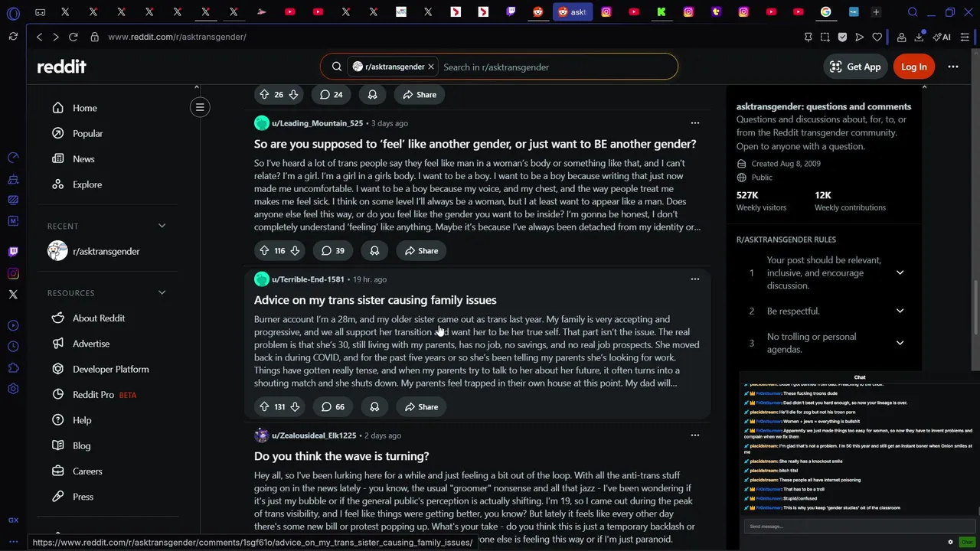Open options menu for Leading_Mountain_525 post
The width and height of the screenshot is (980, 551).
[694, 123]
